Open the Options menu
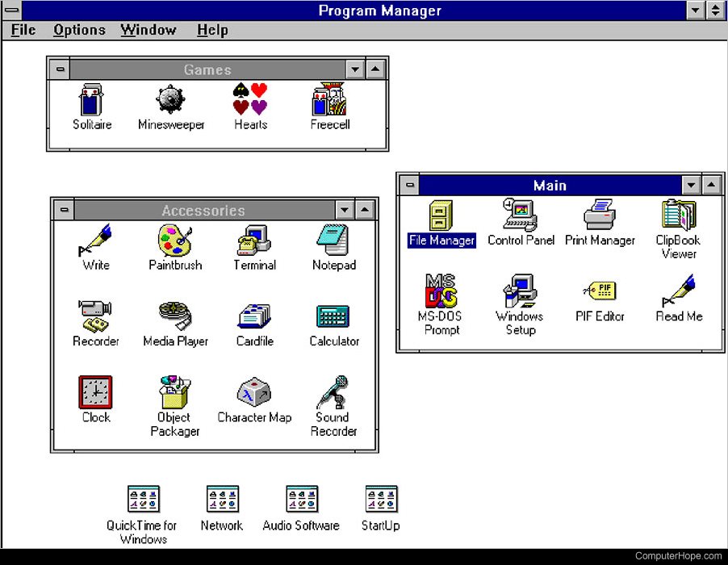728x565 pixels. coord(79,30)
